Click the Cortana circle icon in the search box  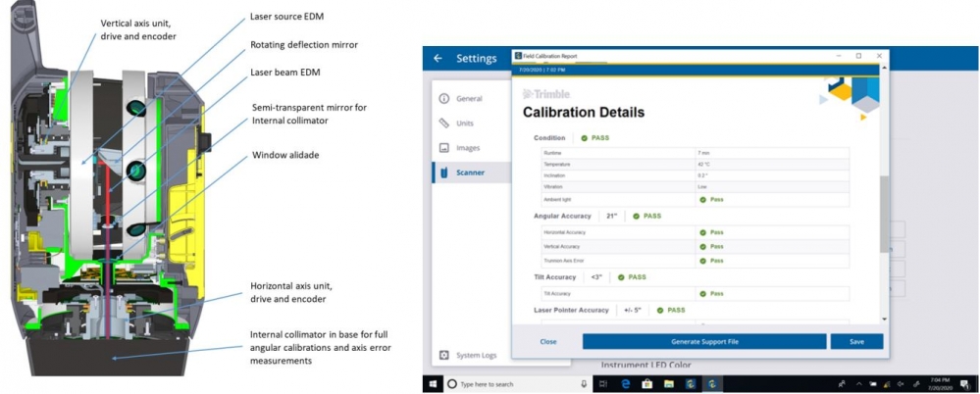453,383
